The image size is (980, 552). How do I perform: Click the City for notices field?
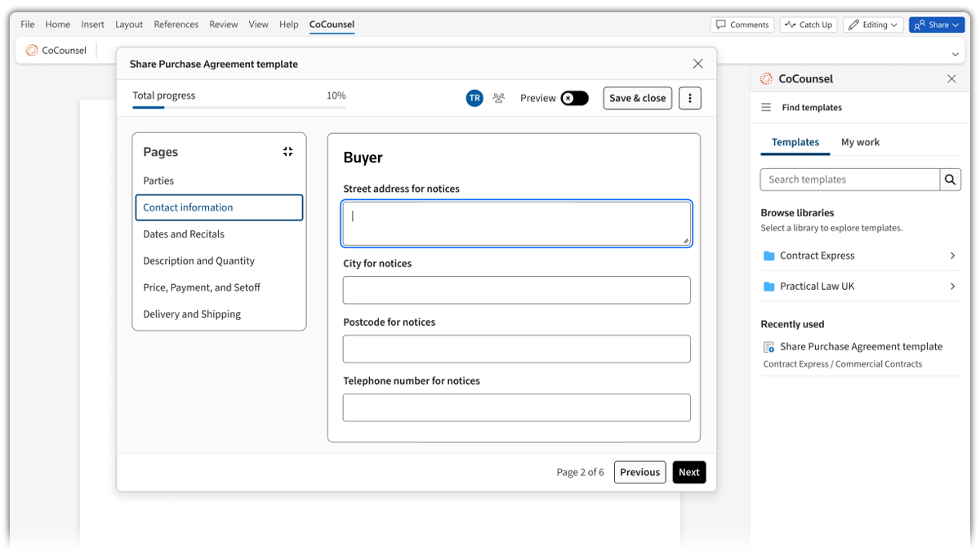tap(516, 290)
